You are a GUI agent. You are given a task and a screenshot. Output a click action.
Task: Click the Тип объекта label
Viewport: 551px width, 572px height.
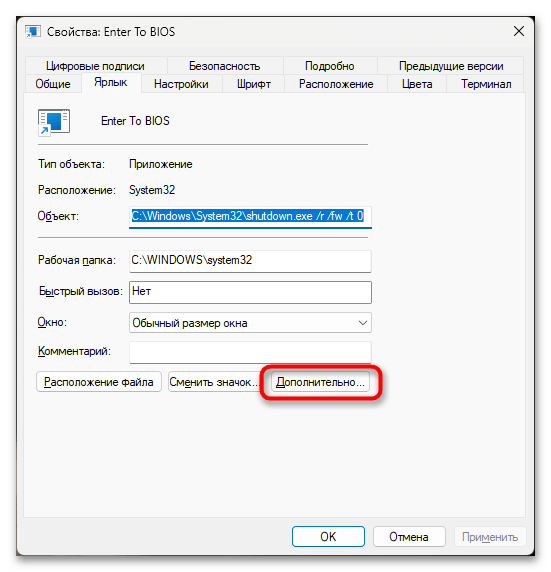point(72,164)
